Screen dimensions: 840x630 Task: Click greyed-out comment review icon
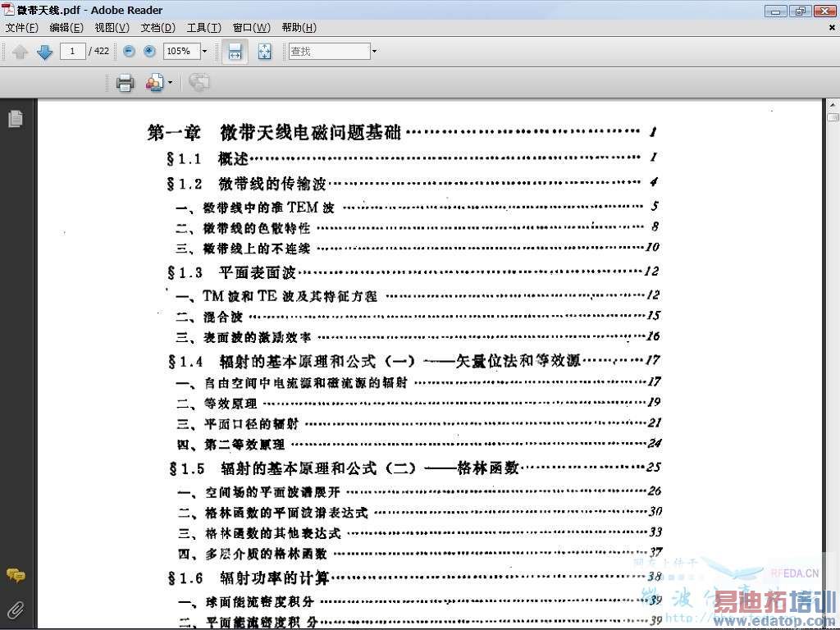pyautogui.click(x=199, y=83)
